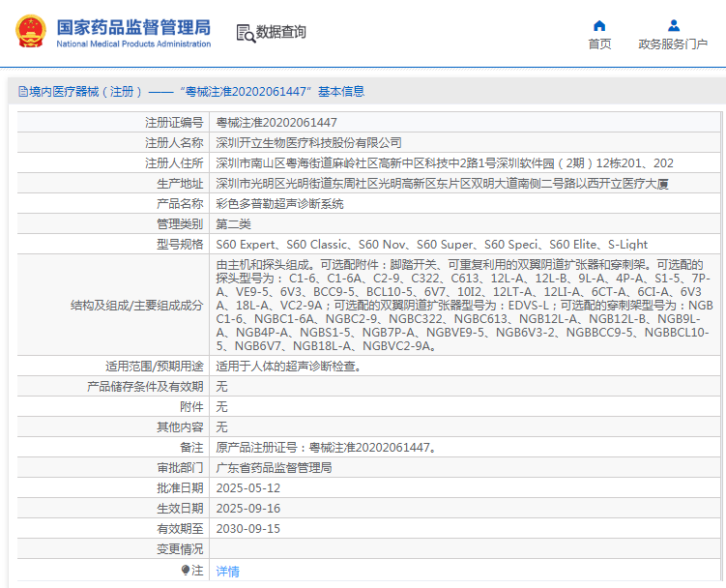Click the product name 彩色多普勒超声诊断系统

[279, 204]
